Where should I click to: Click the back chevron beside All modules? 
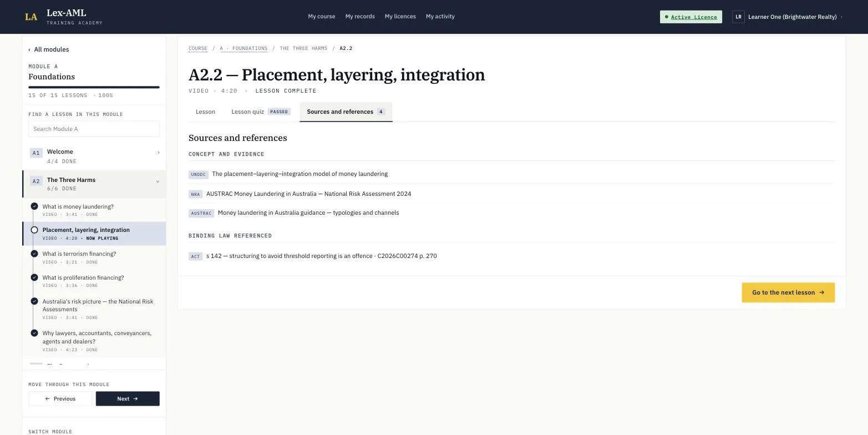click(29, 49)
